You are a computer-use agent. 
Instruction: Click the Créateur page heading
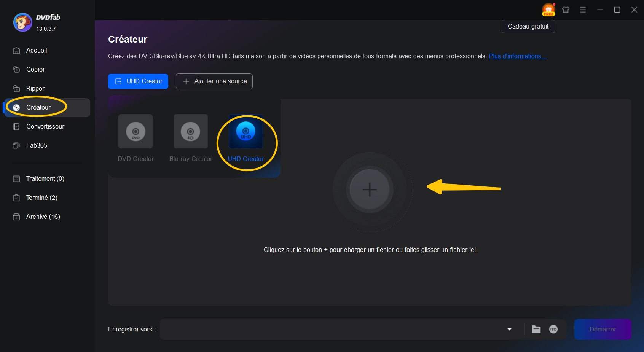coord(128,39)
